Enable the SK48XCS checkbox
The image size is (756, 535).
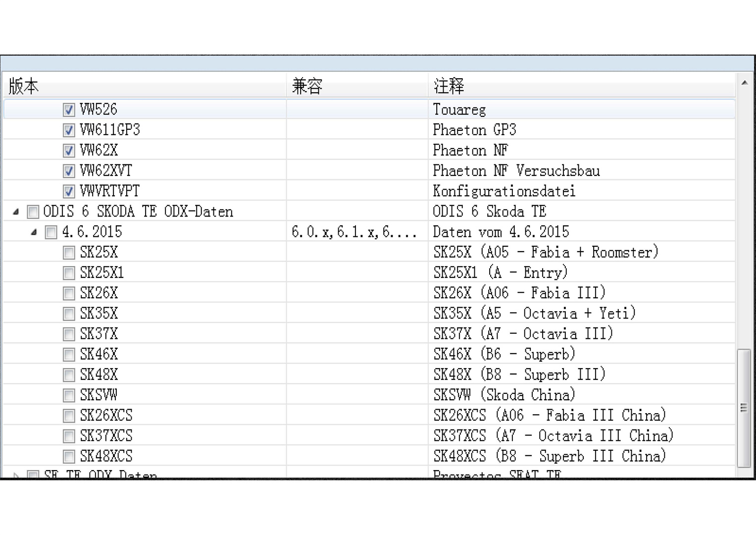69,456
